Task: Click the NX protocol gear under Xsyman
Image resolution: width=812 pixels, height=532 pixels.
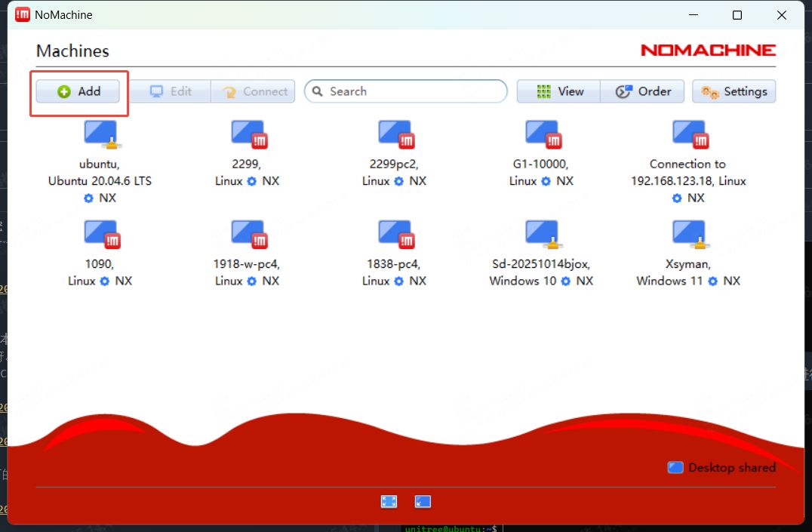Action: [713, 281]
